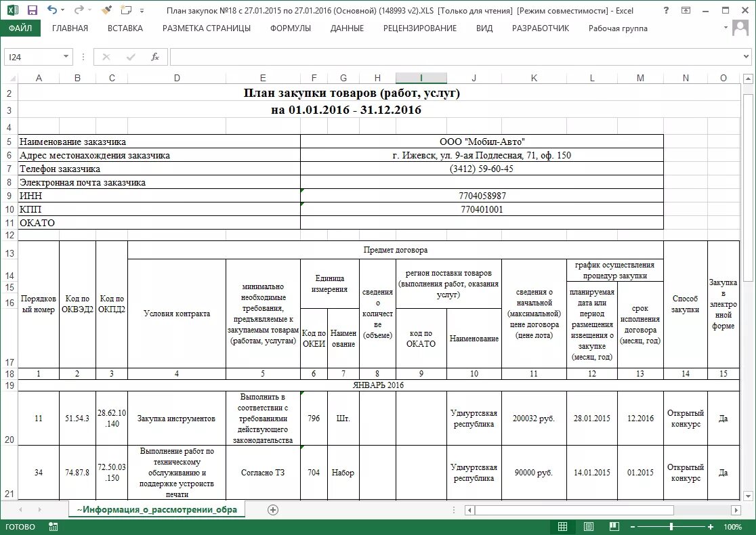756x535 pixels.
Task: Switch to Page Break Preview icon
Action: [x=614, y=527]
